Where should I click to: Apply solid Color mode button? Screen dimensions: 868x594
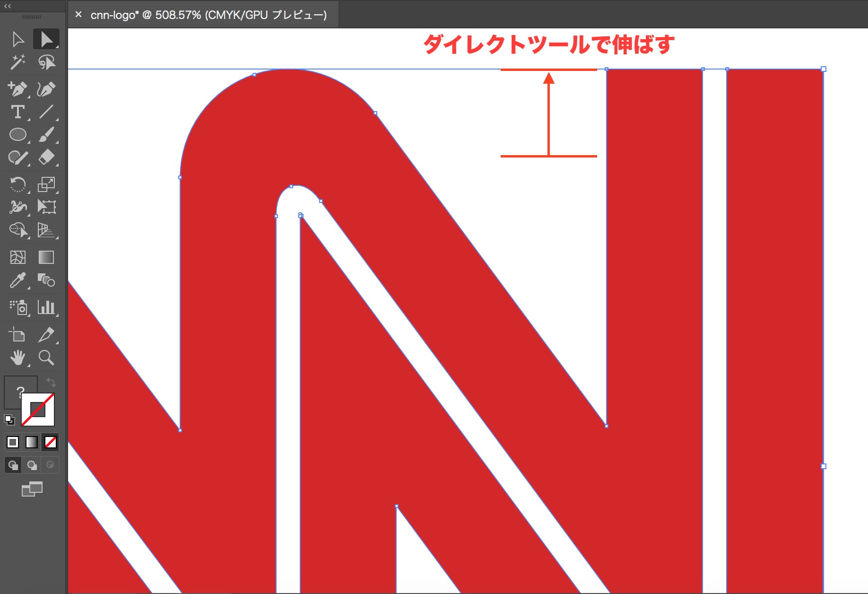click(x=13, y=442)
